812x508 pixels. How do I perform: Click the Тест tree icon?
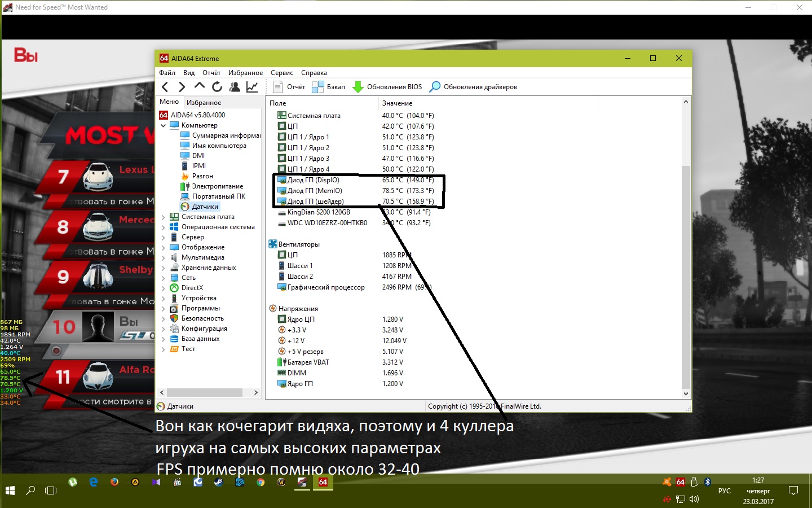[174, 349]
